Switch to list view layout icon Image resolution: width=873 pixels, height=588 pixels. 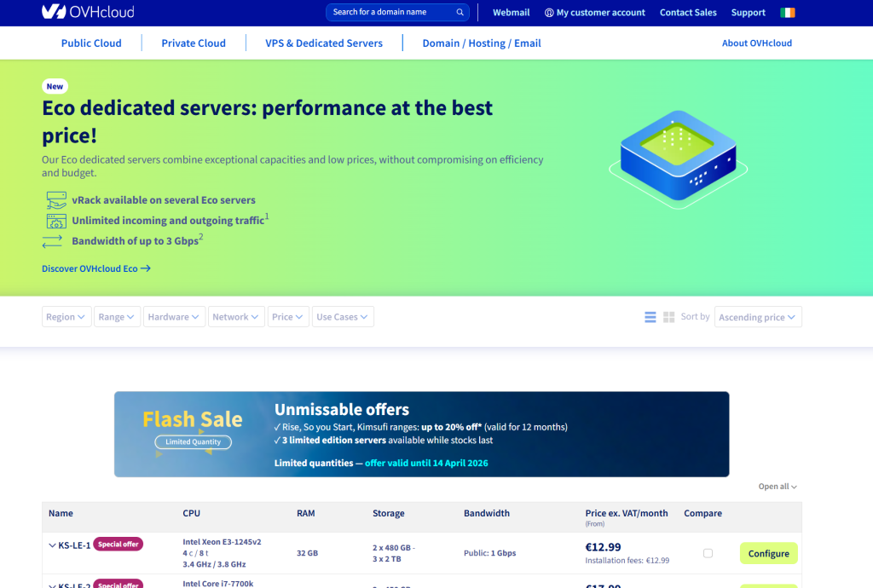[x=650, y=317]
